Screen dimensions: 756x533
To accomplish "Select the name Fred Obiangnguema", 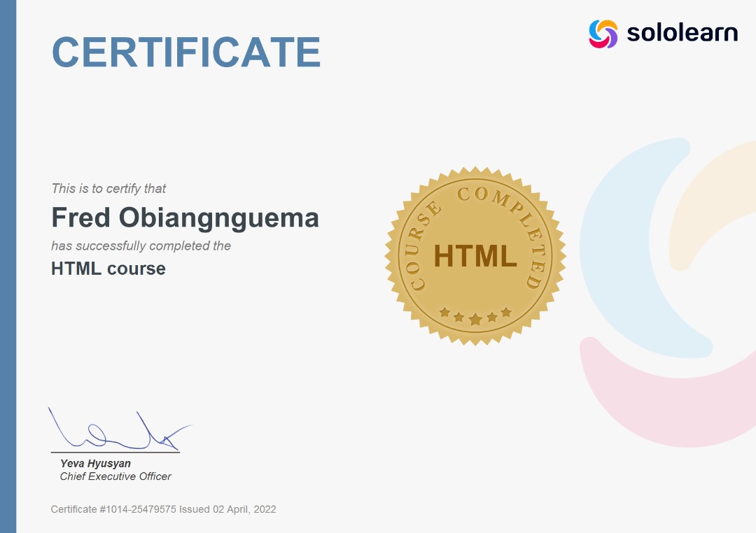I will click(x=185, y=218).
